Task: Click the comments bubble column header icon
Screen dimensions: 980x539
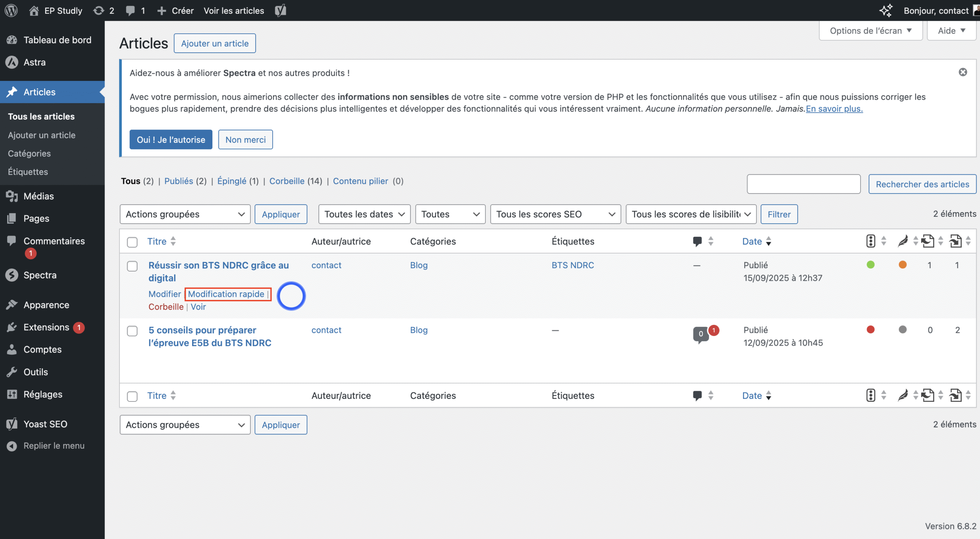Action: pyautogui.click(x=697, y=241)
